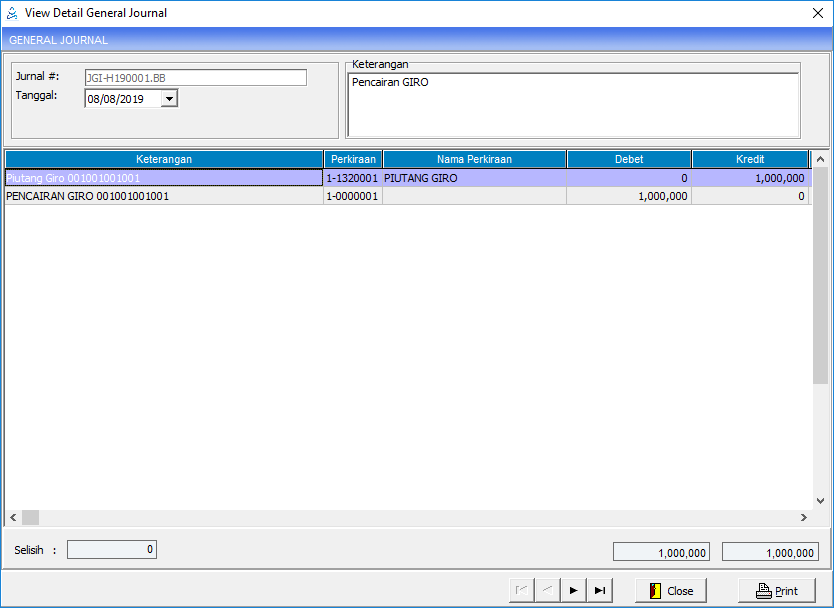The width and height of the screenshot is (834, 608).
Task: Close the window with title bar X
Action: (817, 13)
